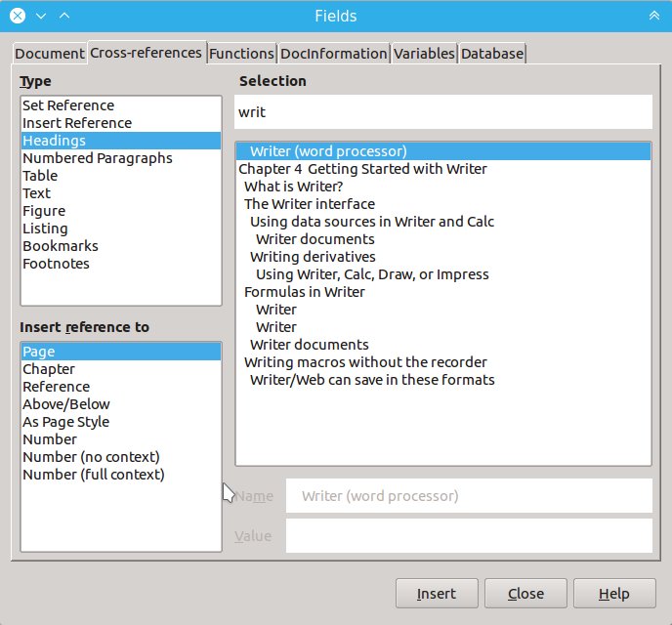Select plain 'Number' reference format
The height and width of the screenshot is (625, 672).
click(x=121, y=439)
